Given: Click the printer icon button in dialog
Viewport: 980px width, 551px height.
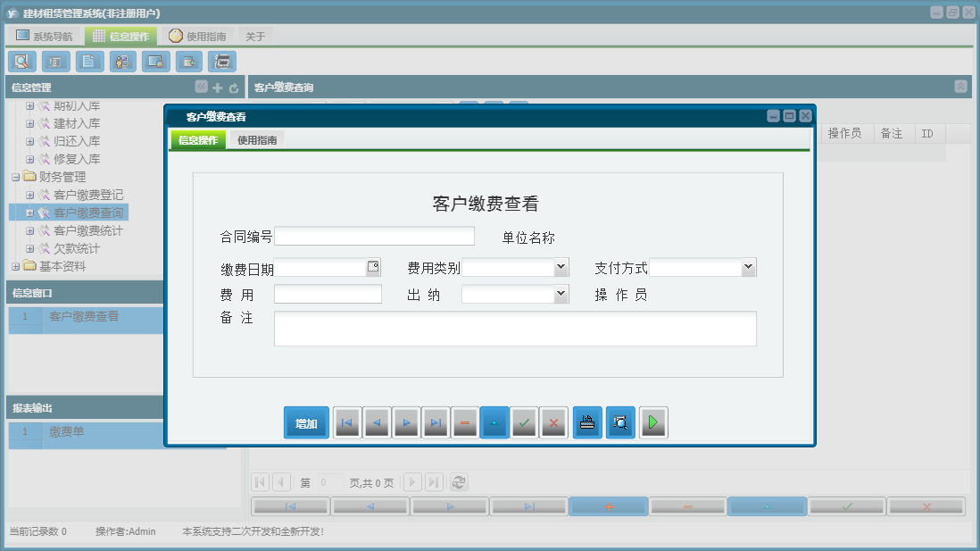Looking at the screenshot, I should point(587,422).
